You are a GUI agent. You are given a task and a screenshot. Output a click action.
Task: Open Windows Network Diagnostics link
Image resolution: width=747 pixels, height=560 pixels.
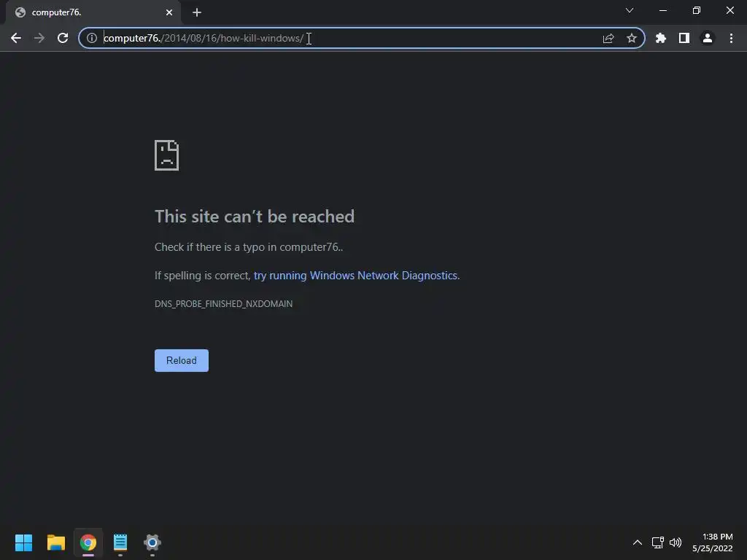pos(356,276)
